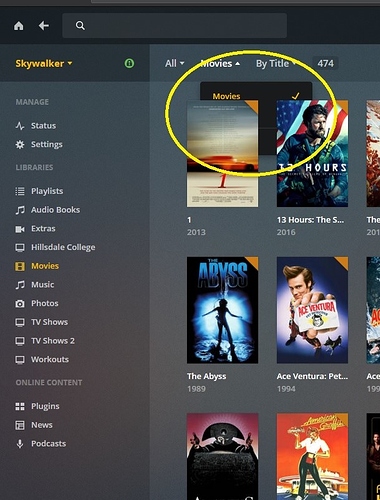Click the Photos camera icon

click(20, 303)
